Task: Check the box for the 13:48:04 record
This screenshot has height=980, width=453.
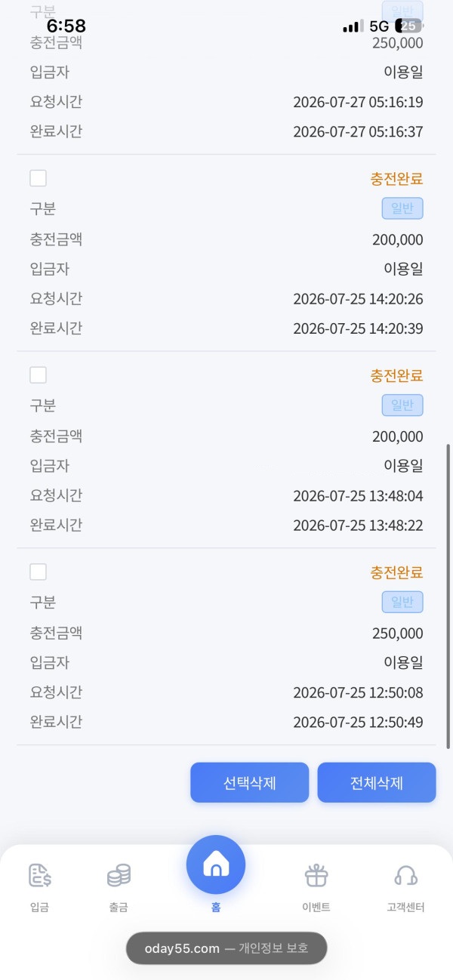Action: pyautogui.click(x=38, y=375)
